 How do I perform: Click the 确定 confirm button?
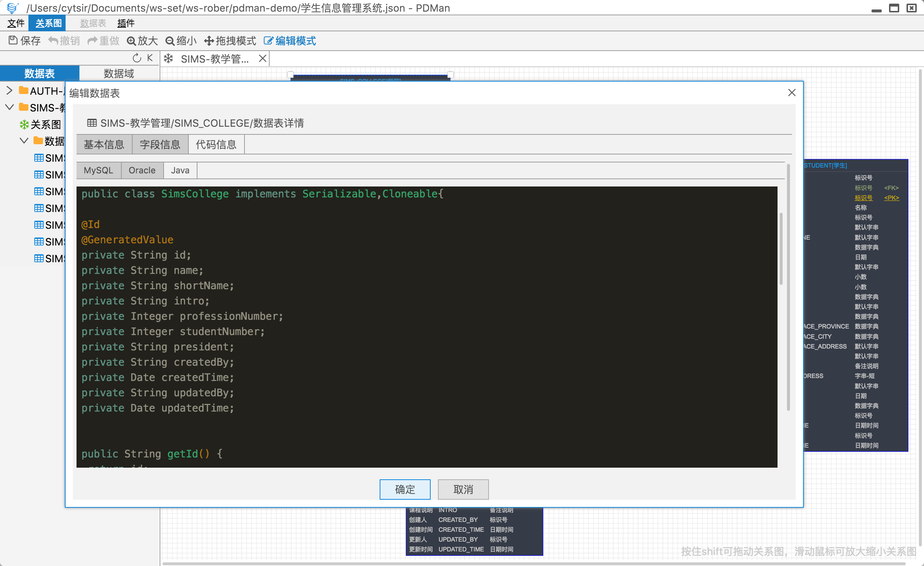(x=405, y=489)
